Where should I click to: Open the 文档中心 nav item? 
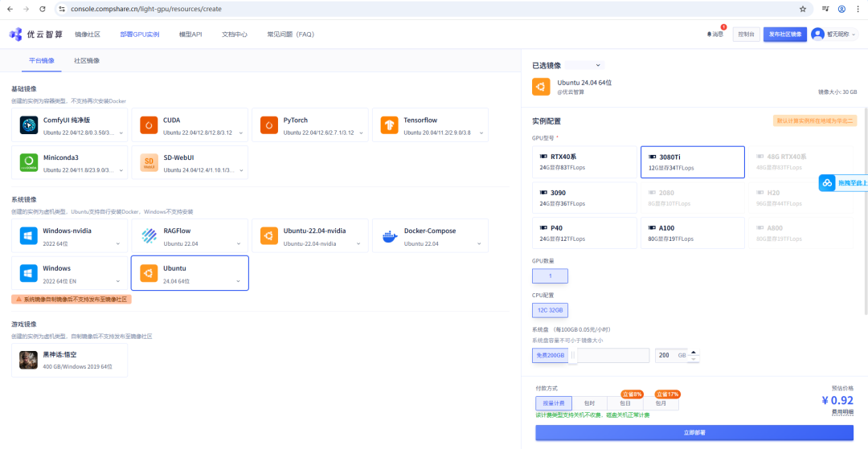pos(234,35)
